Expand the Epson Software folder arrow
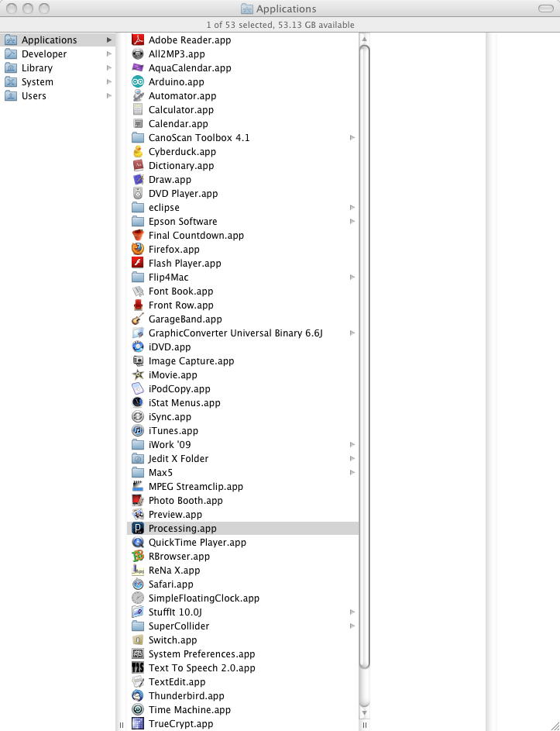The width and height of the screenshot is (560, 731). pos(352,222)
